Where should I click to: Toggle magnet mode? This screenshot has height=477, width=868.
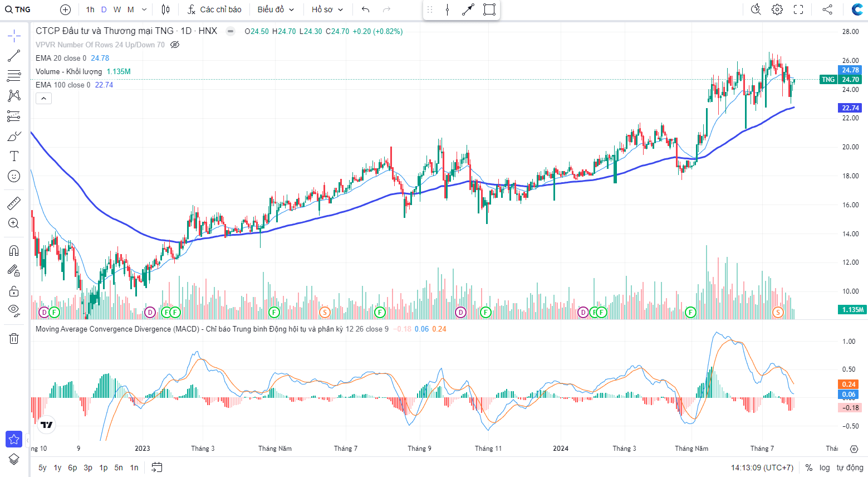click(x=14, y=251)
